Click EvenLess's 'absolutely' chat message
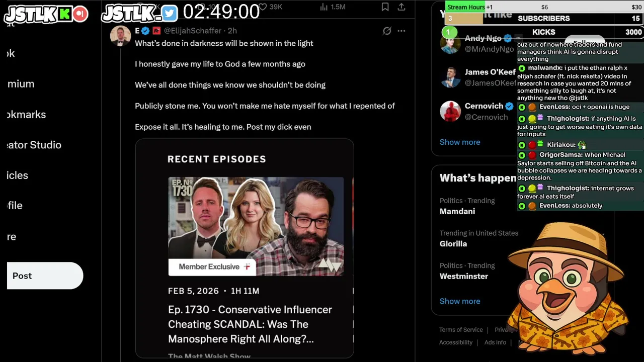Image resolution: width=644 pixels, height=362 pixels. (580, 206)
